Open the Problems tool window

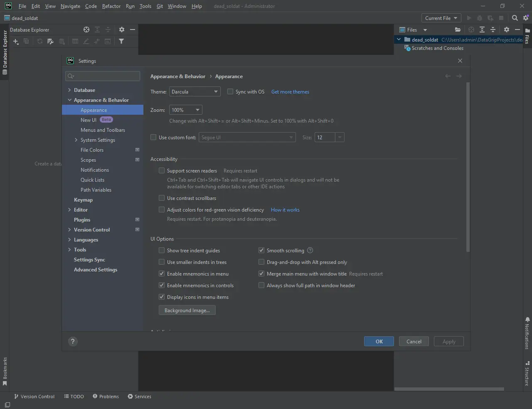pos(106,397)
